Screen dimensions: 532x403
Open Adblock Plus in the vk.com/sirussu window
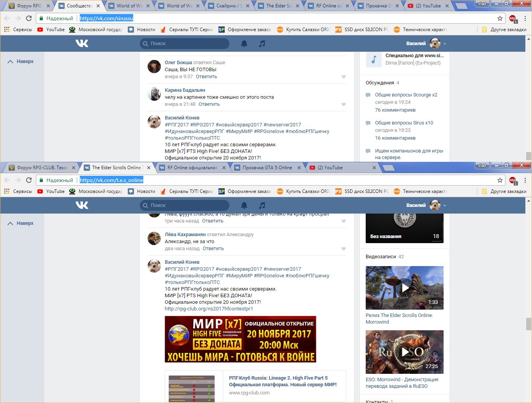(x=513, y=18)
